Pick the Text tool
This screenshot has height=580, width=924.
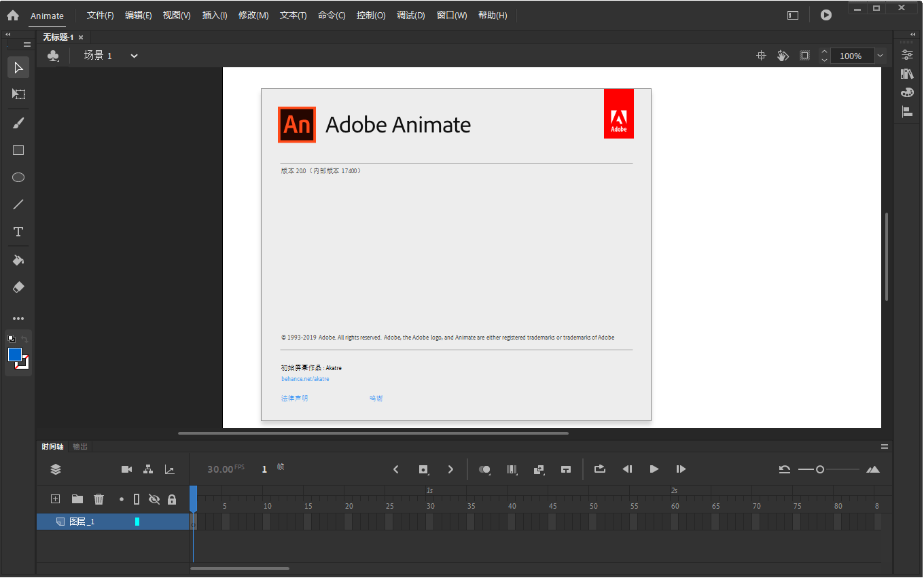click(x=18, y=232)
